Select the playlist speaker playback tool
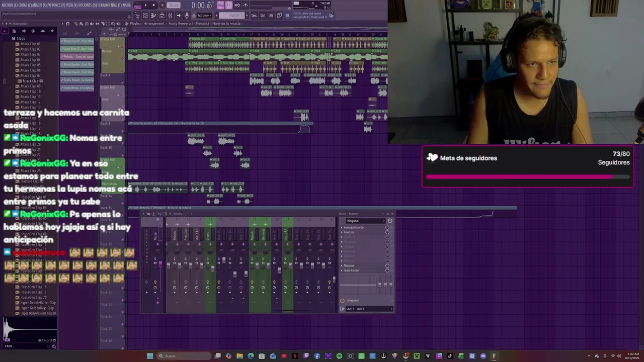Viewport: 644px width, 362px height. pyautogui.click(x=119, y=24)
